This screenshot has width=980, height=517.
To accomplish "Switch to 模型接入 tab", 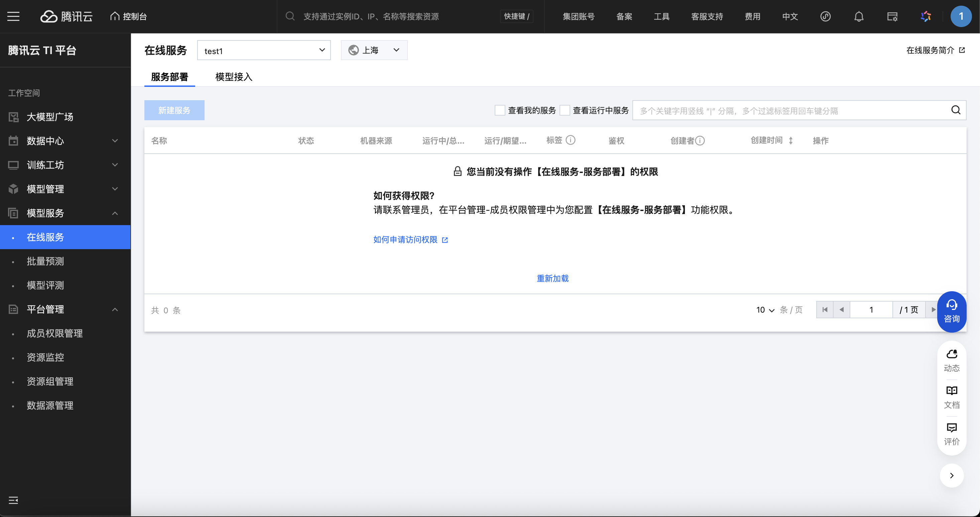I will (234, 77).
